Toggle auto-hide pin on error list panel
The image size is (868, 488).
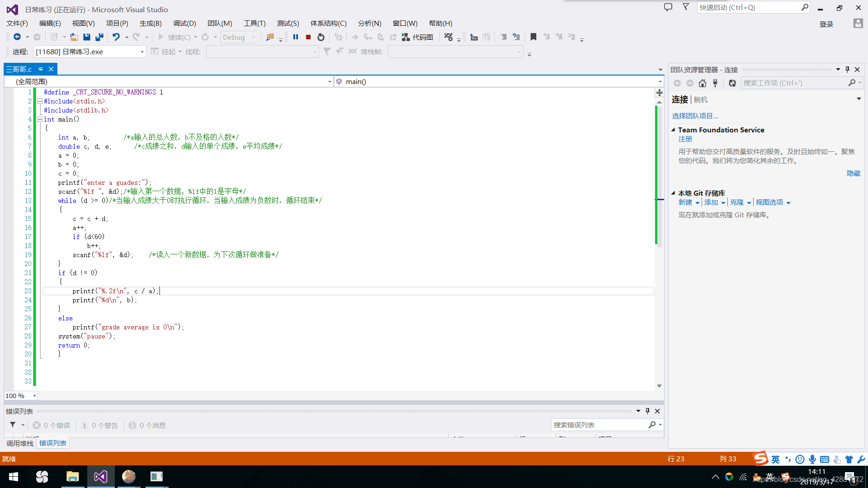(x=647, y=411)
